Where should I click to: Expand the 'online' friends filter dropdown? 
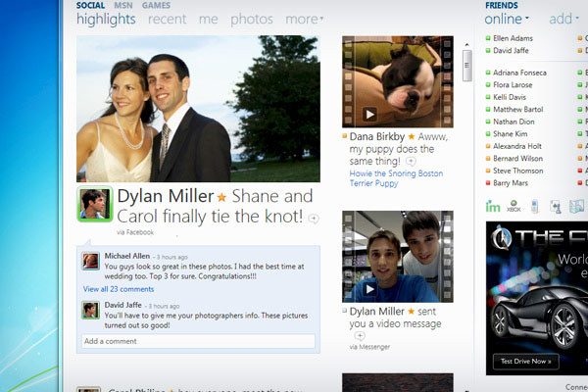508,19
